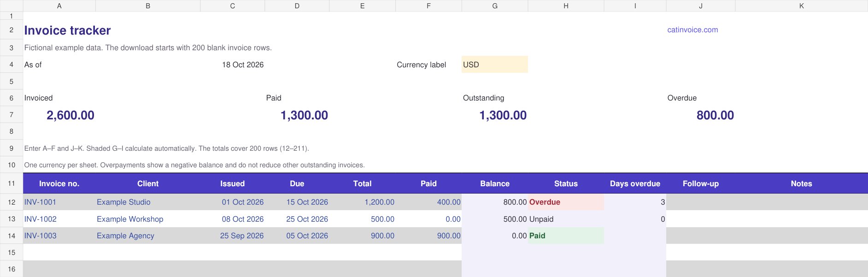Click the Unpaid status cell

pos(566,219)
